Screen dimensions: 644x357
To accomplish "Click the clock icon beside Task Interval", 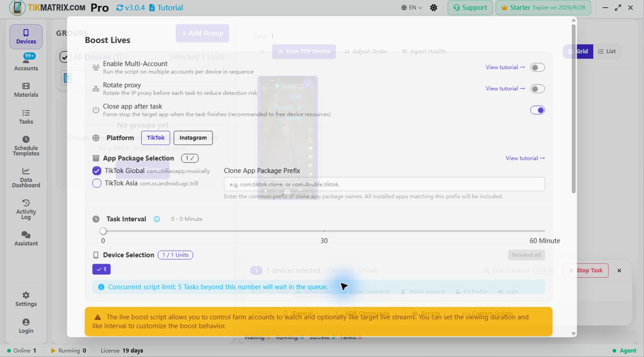I will pos(96,219).
